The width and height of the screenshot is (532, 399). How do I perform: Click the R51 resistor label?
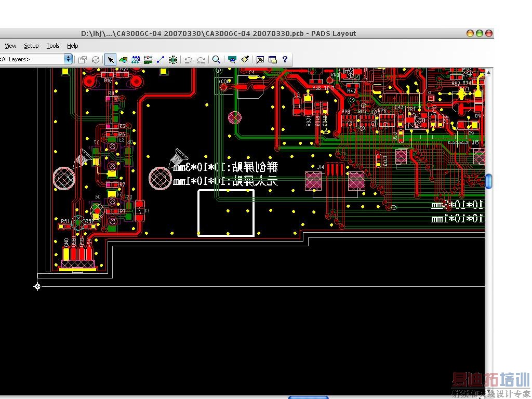point(65,221)
